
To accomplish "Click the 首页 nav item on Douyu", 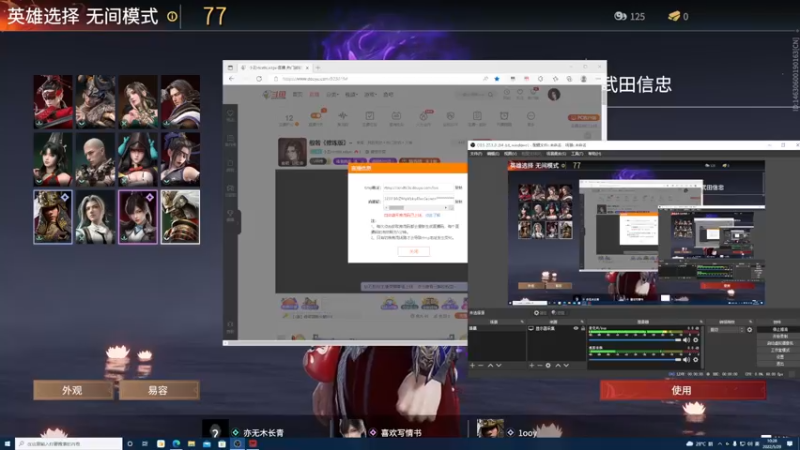I will click(x=297, y=94).
